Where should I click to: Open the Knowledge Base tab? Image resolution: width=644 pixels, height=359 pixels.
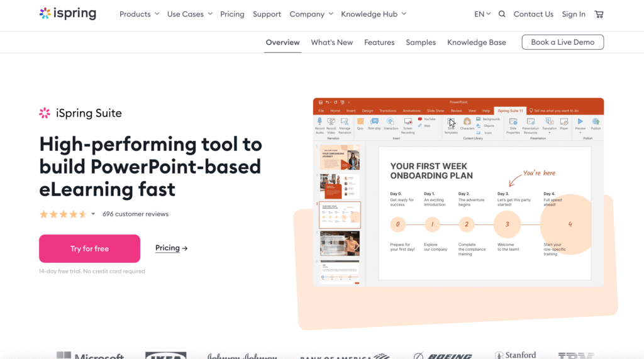pyautogui.click(x=477, y=42)
